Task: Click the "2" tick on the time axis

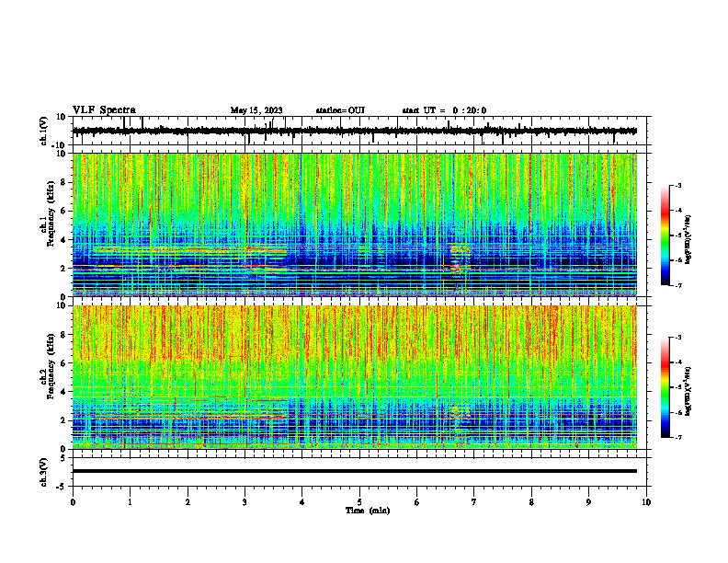Action: pyautogui.click(x=188, y=502)
